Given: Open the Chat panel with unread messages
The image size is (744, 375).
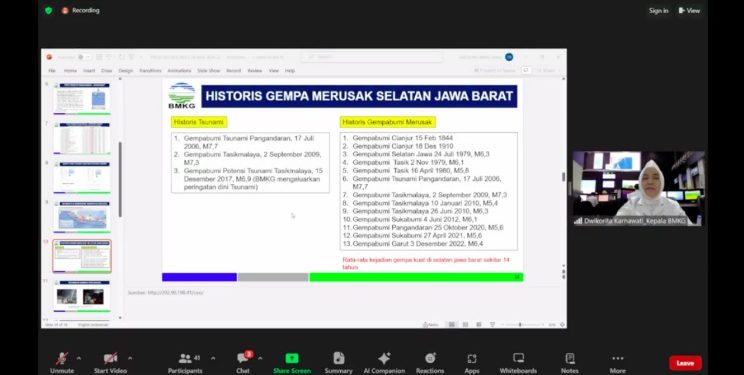Looking at the screenshot, I should click(243, 363).
